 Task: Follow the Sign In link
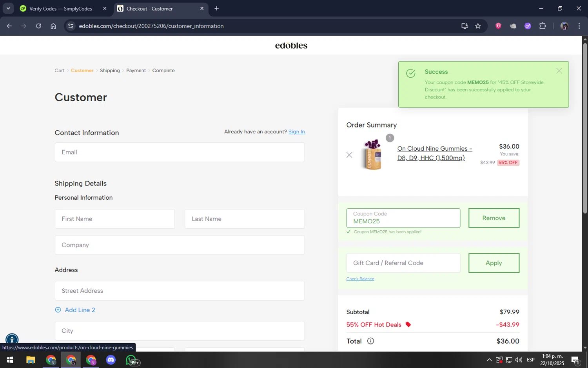[x=297, y=131]
